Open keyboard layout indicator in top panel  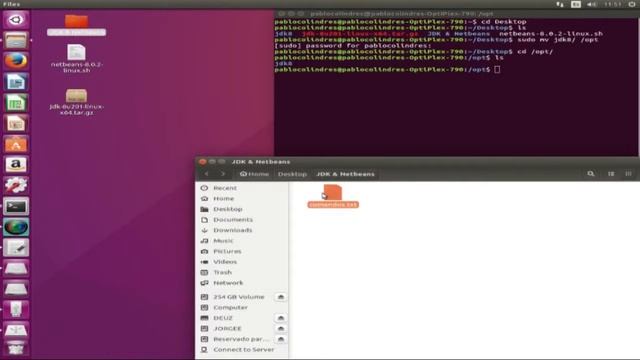tap(576, 4)
